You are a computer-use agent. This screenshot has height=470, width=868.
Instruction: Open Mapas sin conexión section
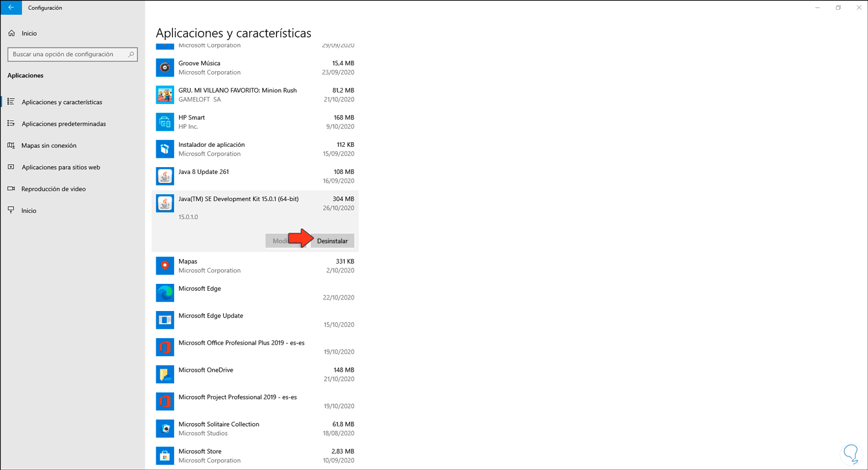[49, 146]
